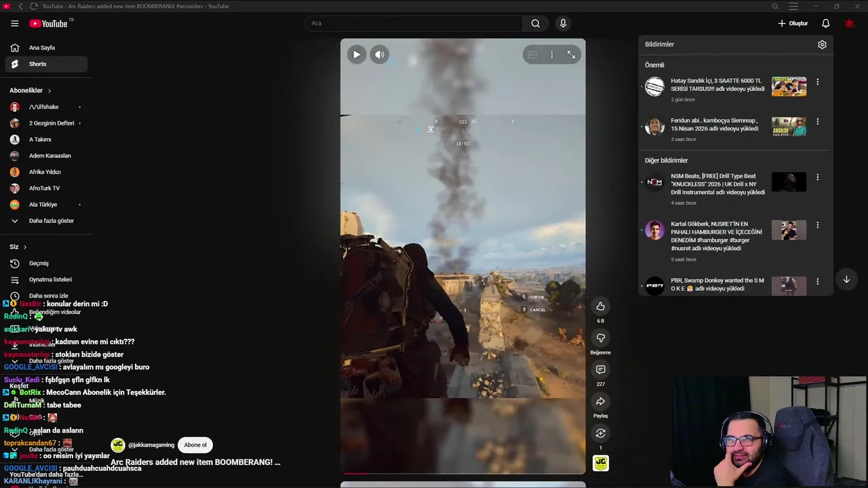This screenshot has width=868, height=488.
Task: Open the Feridun abi channel avatar
Action: pyautogui.click(x=654, y=127)
